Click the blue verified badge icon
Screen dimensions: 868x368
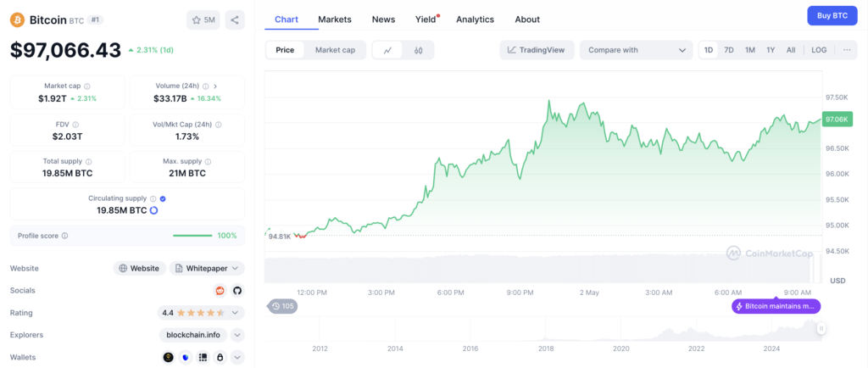click(163, 198)
